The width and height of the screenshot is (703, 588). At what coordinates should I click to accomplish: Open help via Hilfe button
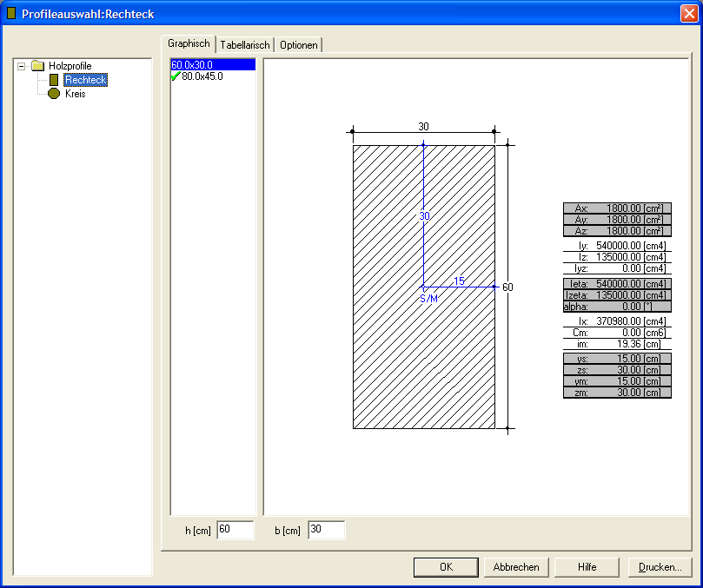pyautogui.click(x=587, y=567)
